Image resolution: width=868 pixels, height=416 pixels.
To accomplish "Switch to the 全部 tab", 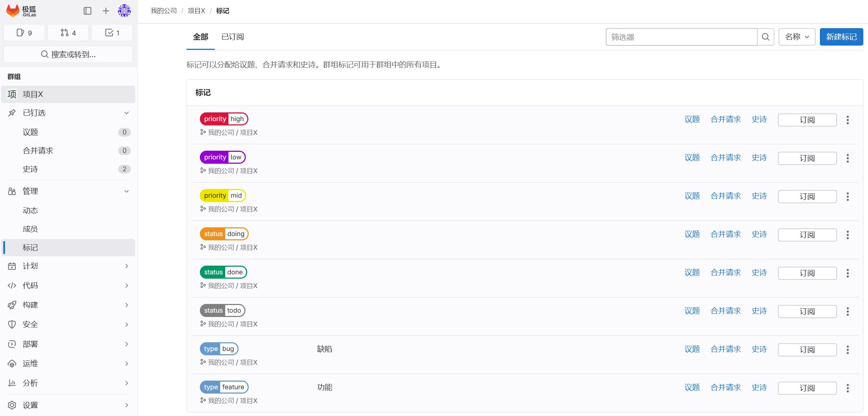I will tap(200, 37).
